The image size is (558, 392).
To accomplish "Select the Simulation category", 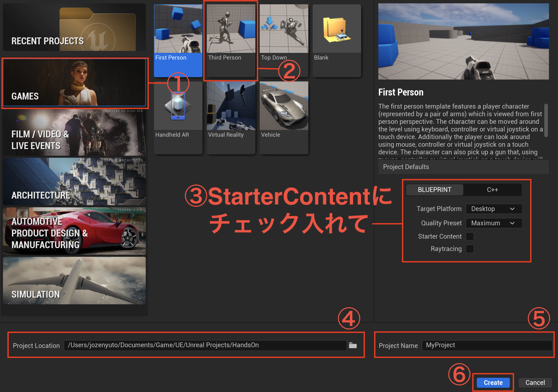I will (74, 281).
